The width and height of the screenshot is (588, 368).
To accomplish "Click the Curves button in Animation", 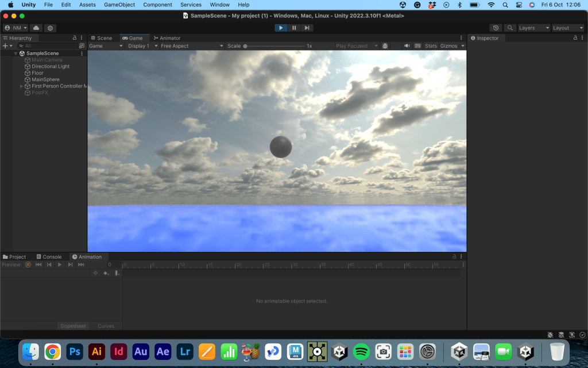I will (x=106, y=326).
